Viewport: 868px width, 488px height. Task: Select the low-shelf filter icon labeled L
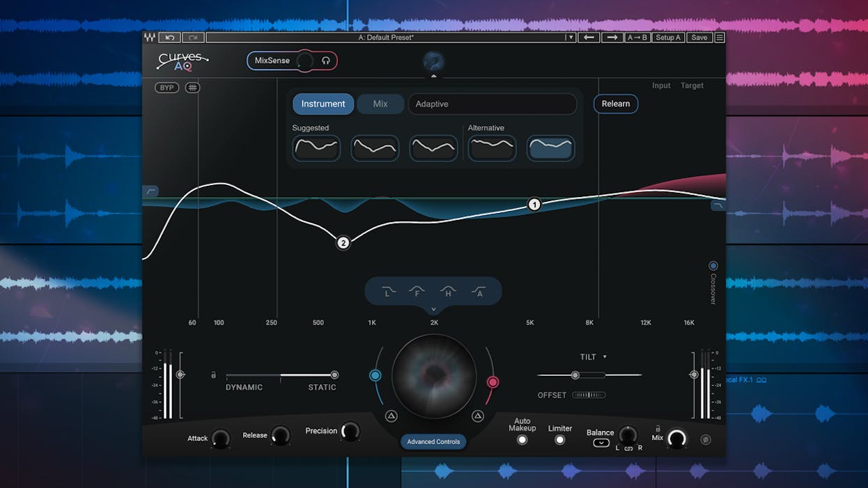[388, 291]
